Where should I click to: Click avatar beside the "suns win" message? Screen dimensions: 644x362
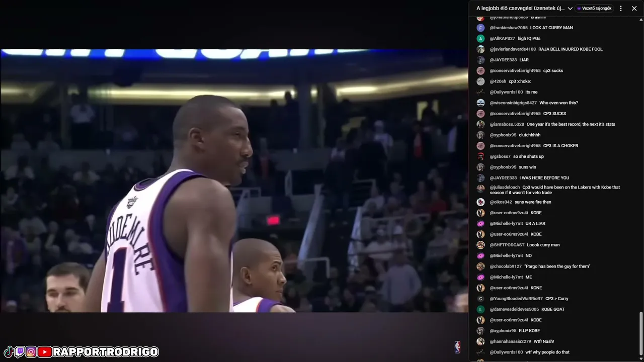[x=480, y=167]
